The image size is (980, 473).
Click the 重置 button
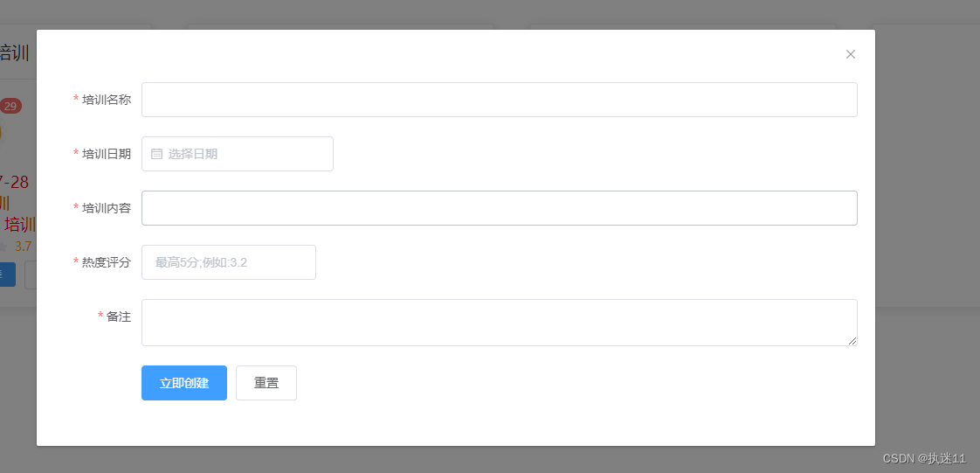point(266,383)
